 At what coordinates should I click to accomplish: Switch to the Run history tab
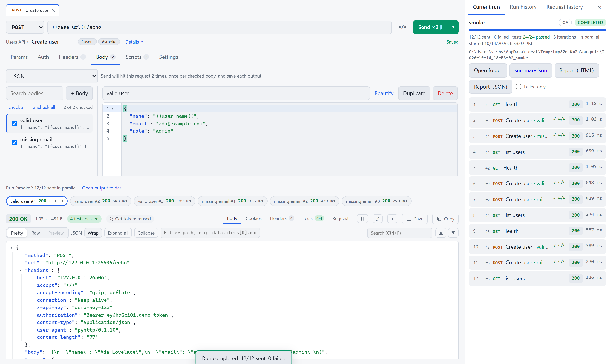523,7
